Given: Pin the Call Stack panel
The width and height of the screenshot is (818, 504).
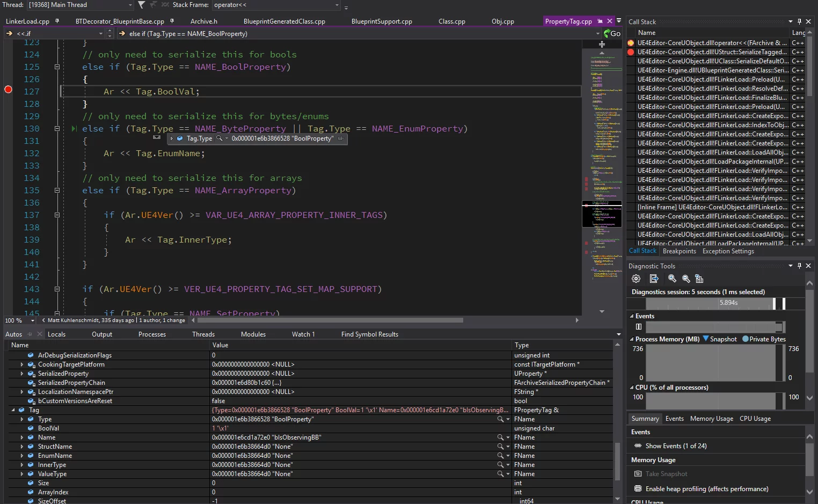Looking at the screenshot, I should coord(799,21).
